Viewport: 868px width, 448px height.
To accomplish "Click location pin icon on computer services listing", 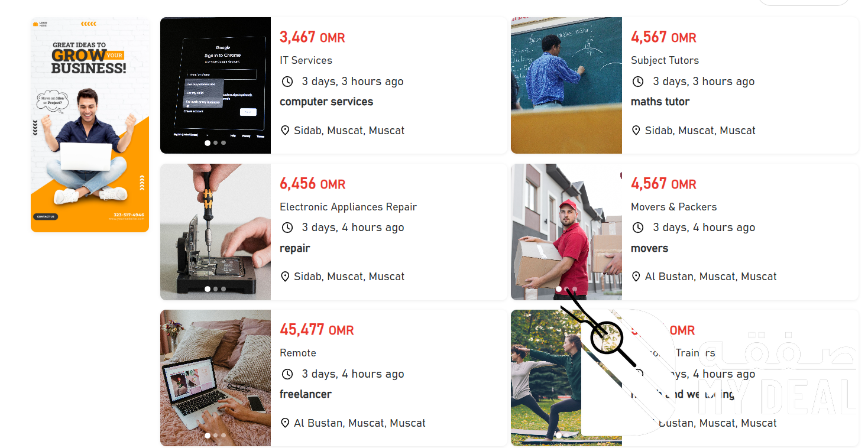I will point(285,131).
